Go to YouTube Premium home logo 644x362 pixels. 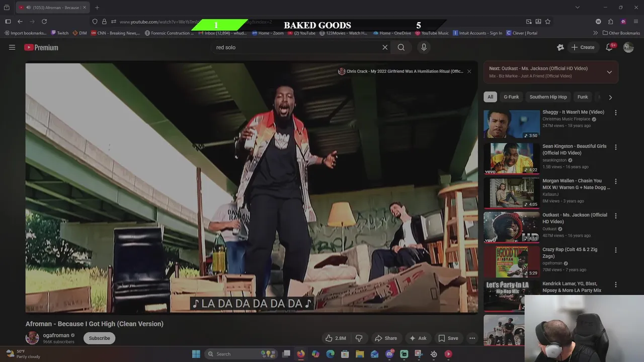click(x=41, y=47)
